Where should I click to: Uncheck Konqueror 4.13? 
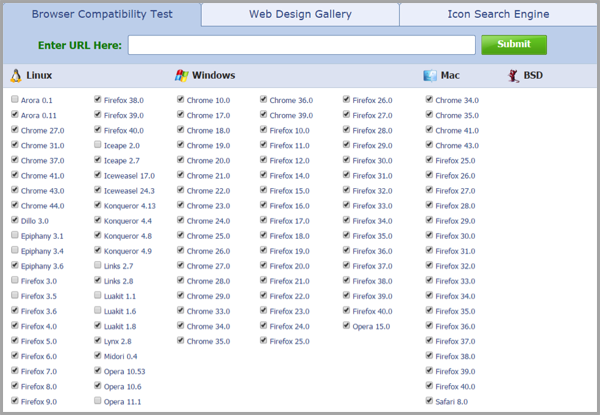[x=98, y=205]
